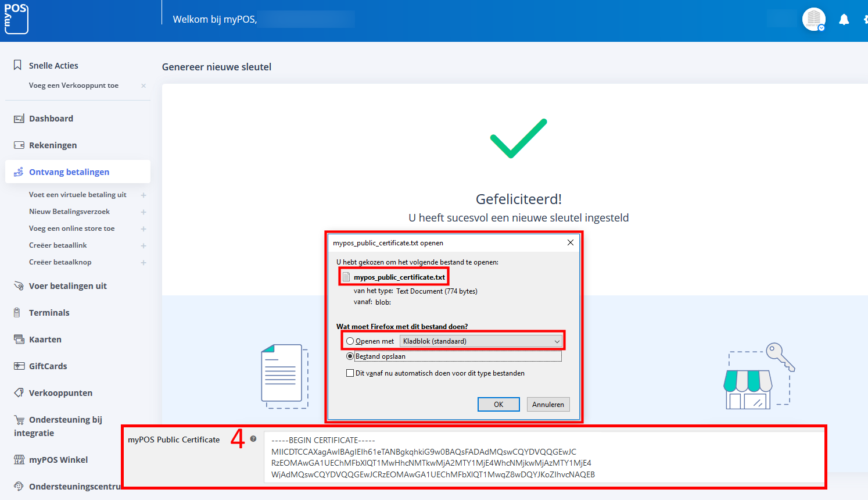Viewport: 868px width, 500px height.
Task: Remove 'Voeg een Verkooppunt toe' quick action
Action: coord(144,86)
